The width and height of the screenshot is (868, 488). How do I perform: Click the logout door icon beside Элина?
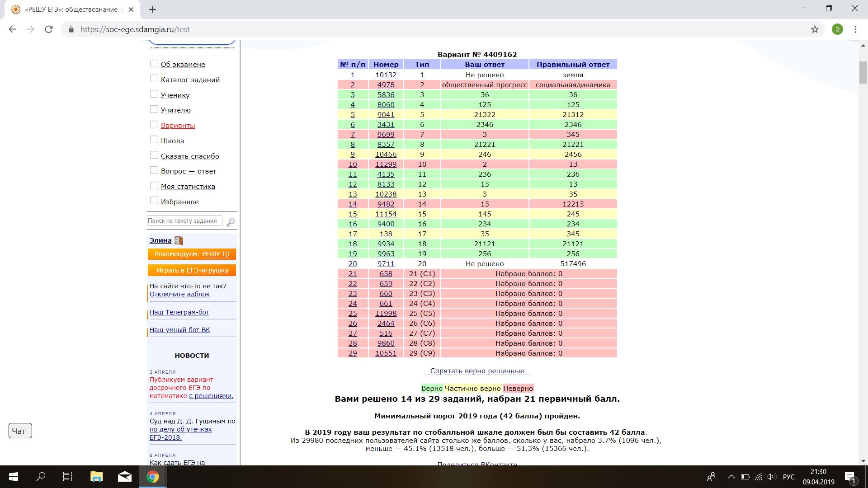(179, 240)
